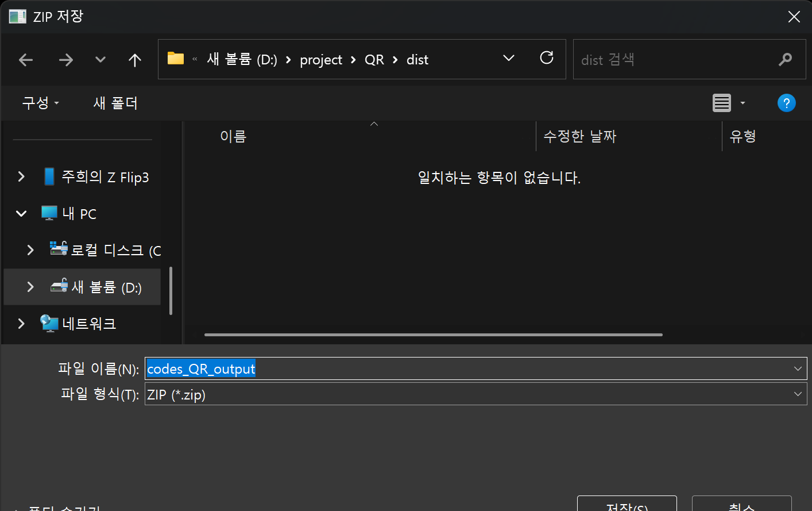This screenshot has height=511, width=812.
Task: Click the search magnifier icon
Action: 785,59
